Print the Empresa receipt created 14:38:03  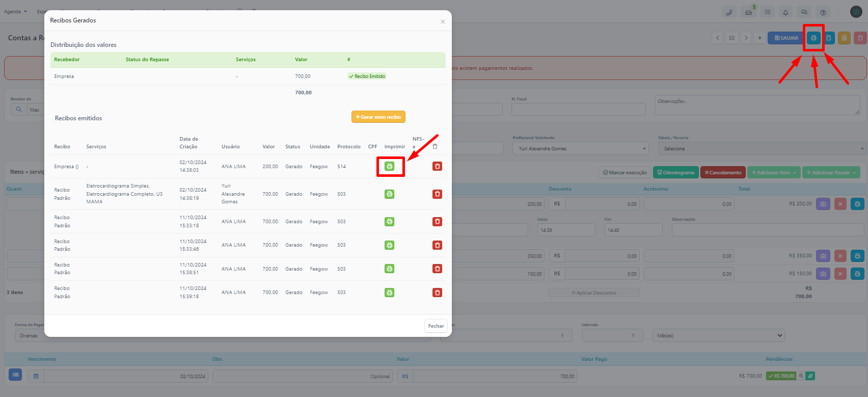(389, 166)
